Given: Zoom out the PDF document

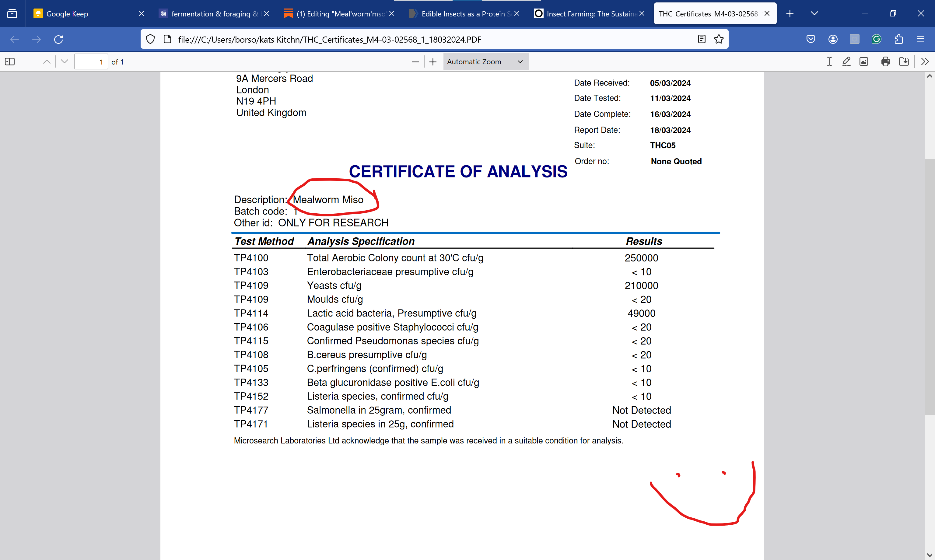Looking at the screenshot, I should [x=415, y=61].
